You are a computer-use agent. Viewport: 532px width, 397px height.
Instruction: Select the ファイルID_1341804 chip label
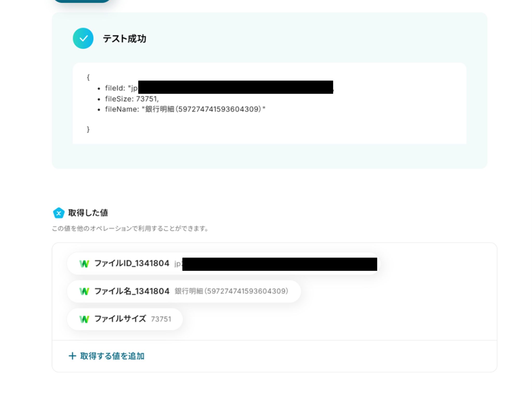132,263
